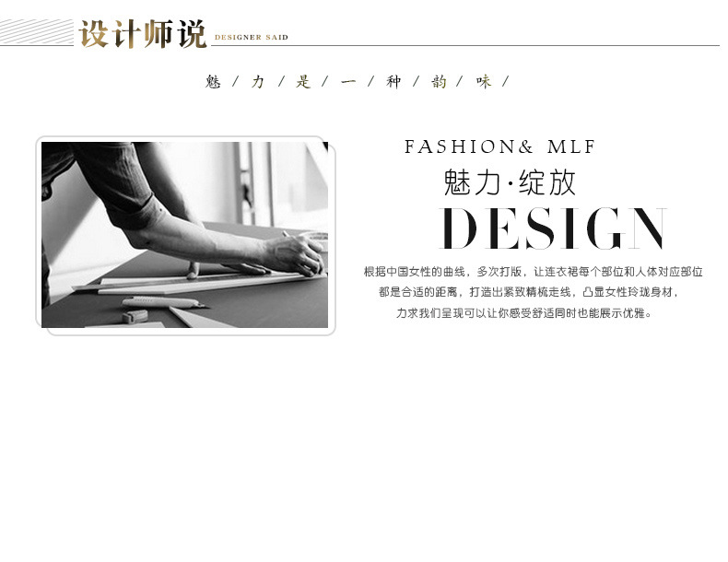Click the 韵 character in the tagline
This screenshot has width=728, height=562.
click(439, 82)
